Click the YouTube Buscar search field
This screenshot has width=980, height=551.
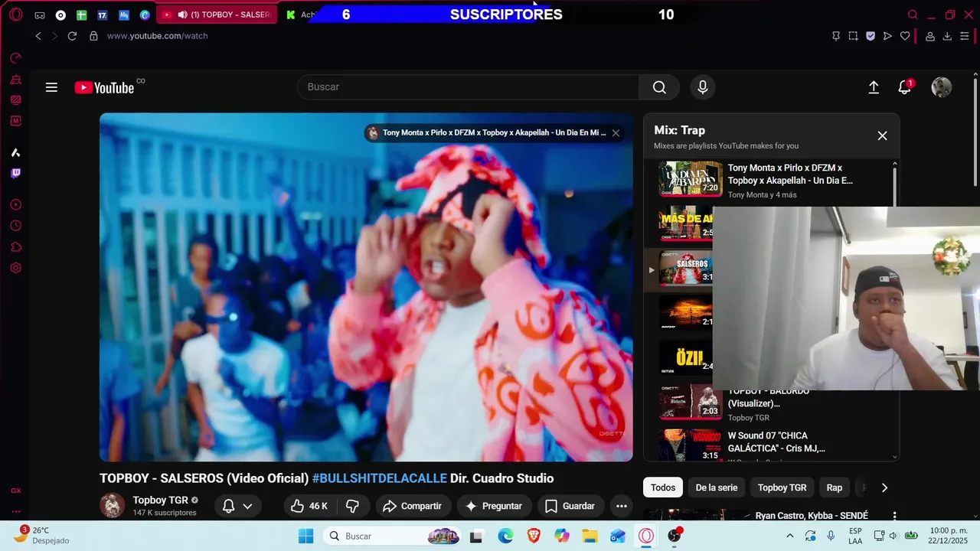469,87
